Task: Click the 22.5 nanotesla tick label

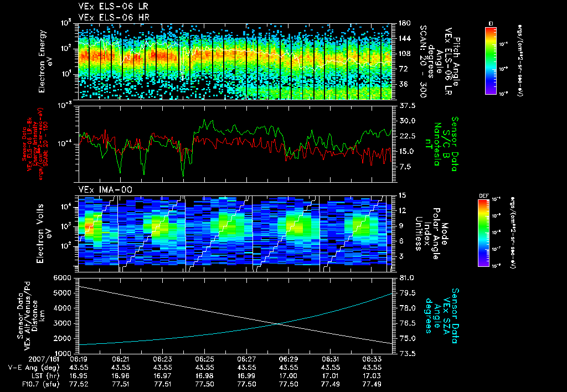Action: [407, 136]
